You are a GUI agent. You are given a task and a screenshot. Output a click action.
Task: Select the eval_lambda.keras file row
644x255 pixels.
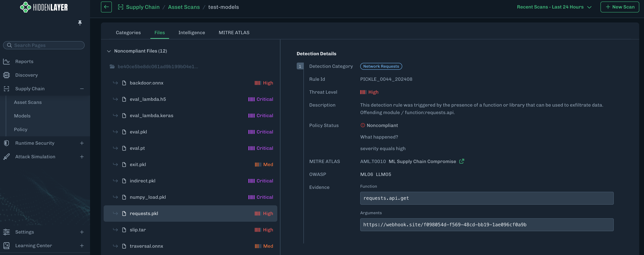click(190, 115)
